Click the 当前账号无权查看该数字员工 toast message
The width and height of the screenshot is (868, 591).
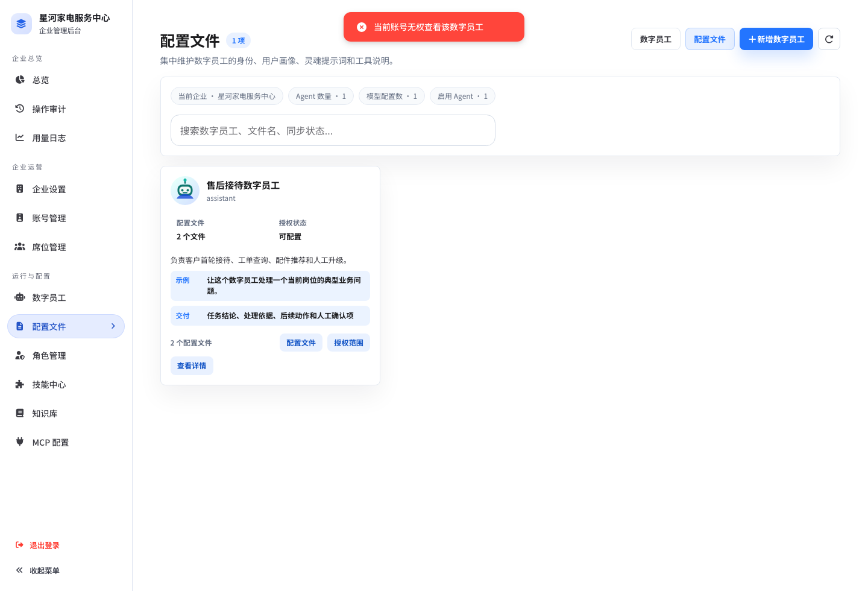coord(429,27)
